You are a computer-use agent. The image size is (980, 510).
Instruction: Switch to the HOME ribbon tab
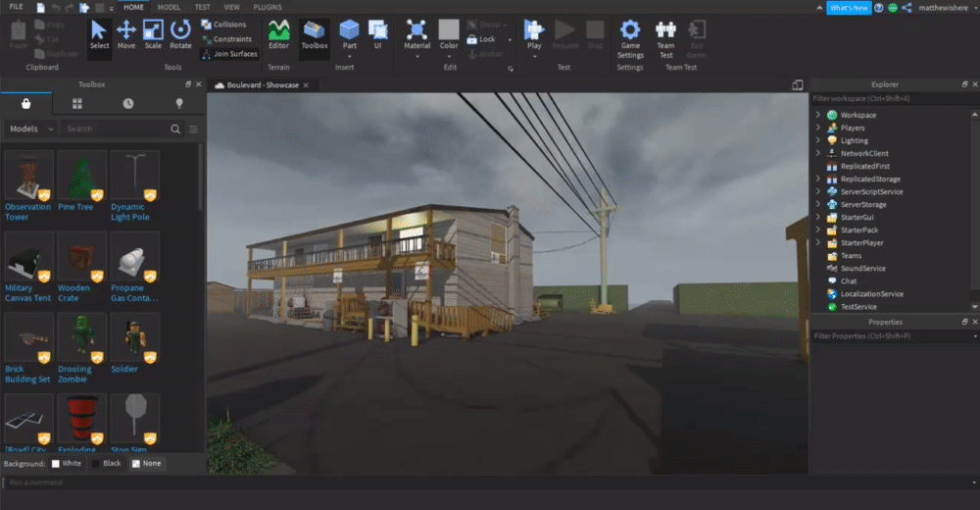click(x=133, y=7)
